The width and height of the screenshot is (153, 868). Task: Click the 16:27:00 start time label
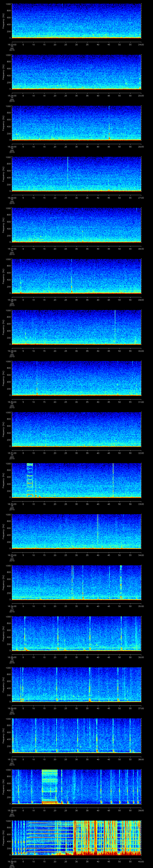point(12,249)
